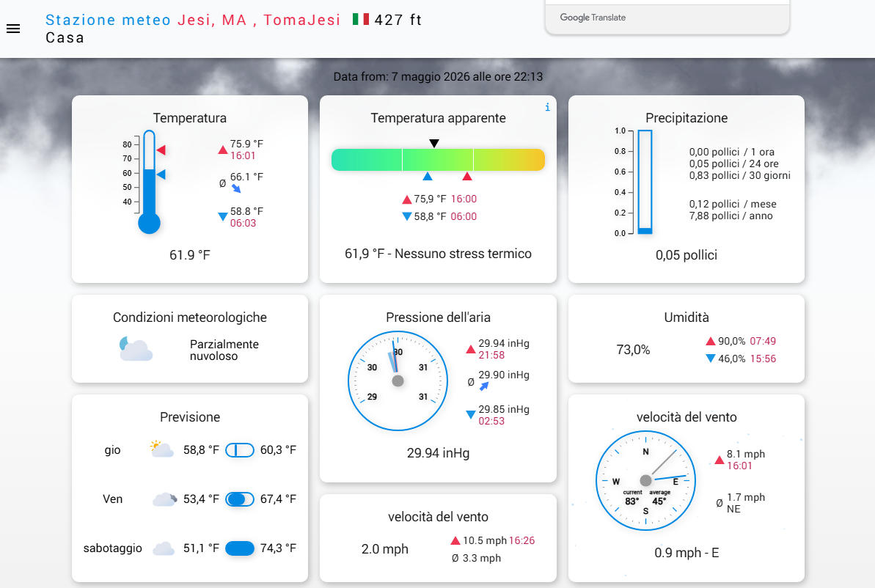Viewport: 875px width, 588px height.
Task: Open the Jesi, MA, TomaJesi station link
Action: click(259, 20)
